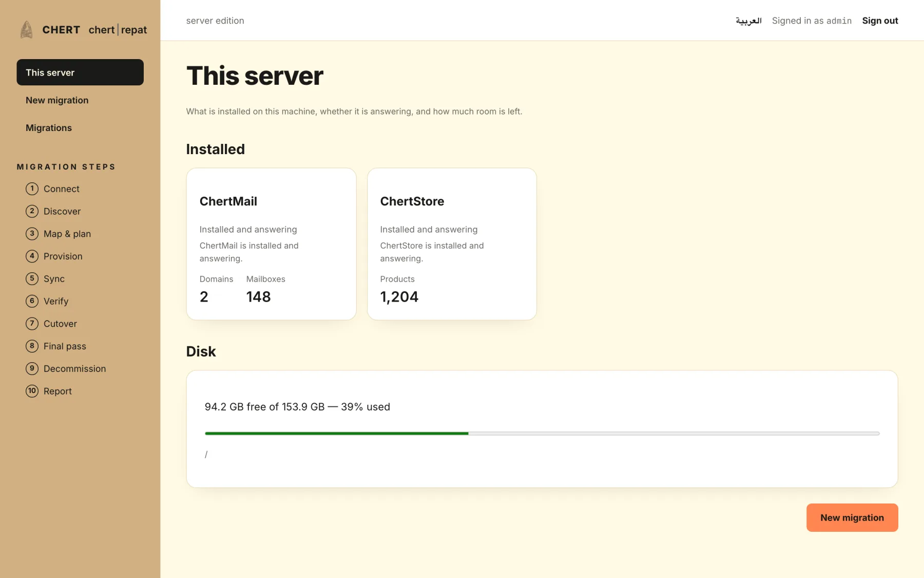Image resolution: width=924 pixels, height=578 pixels.
Task: Click step 9 circle icon for Decommission
Action: click(32, 368)
